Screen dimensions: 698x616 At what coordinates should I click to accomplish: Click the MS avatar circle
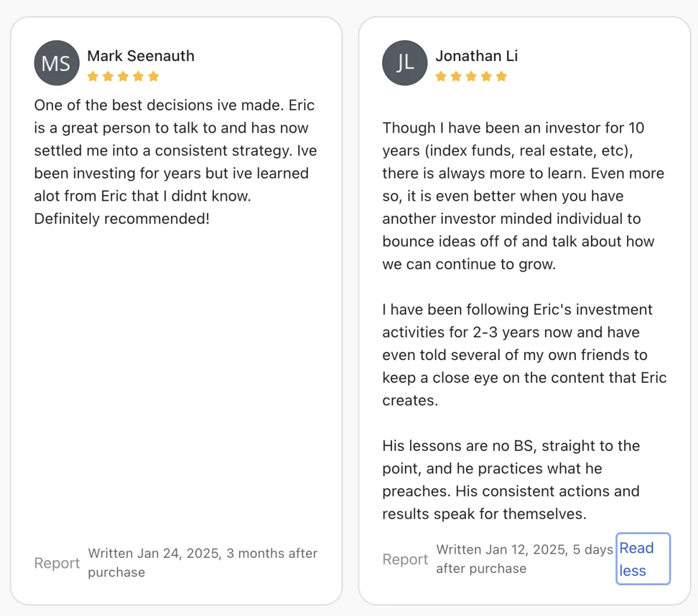tap(56, 63)
